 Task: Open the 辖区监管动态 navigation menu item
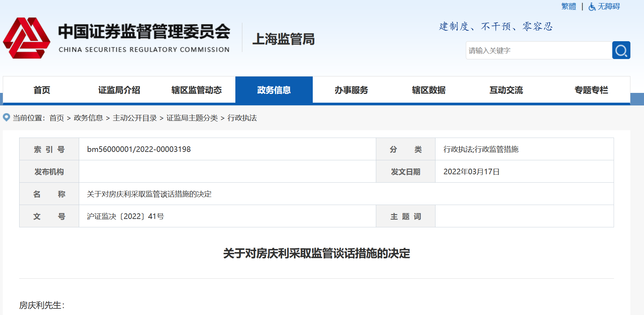[x=196, y=90]
